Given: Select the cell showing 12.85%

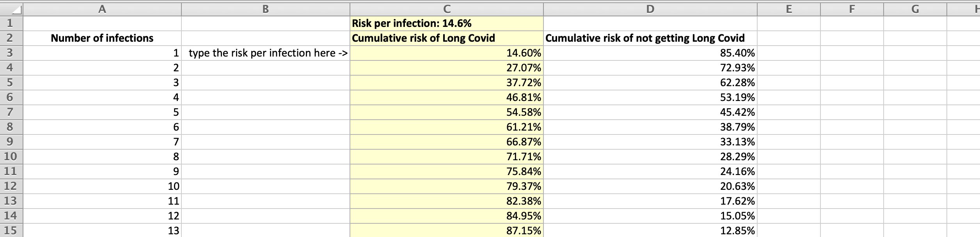Looking at the screenshot, I should pyautogui.click(x=650, y=230).
